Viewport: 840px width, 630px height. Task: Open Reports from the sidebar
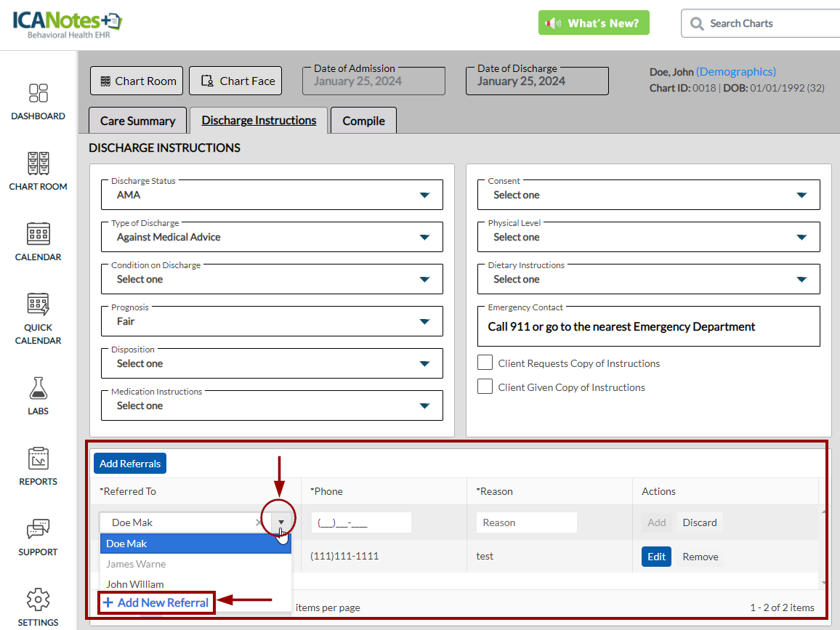(x=38, y=459)
